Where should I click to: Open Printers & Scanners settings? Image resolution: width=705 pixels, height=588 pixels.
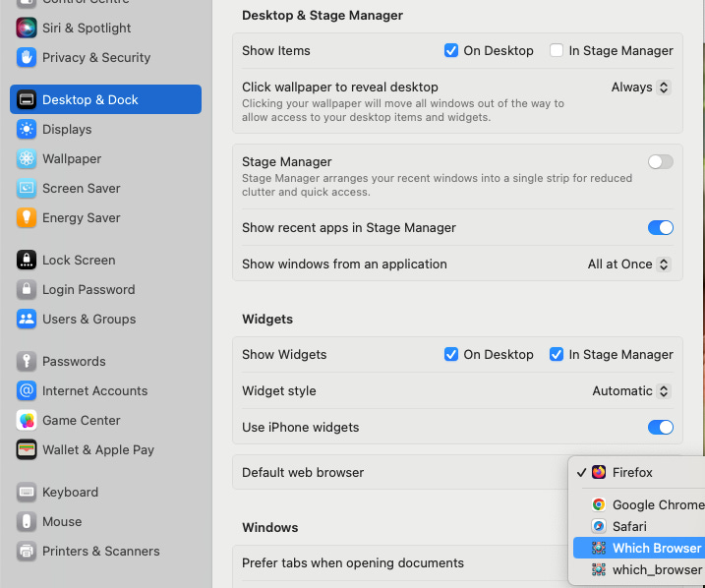[100, 552]
